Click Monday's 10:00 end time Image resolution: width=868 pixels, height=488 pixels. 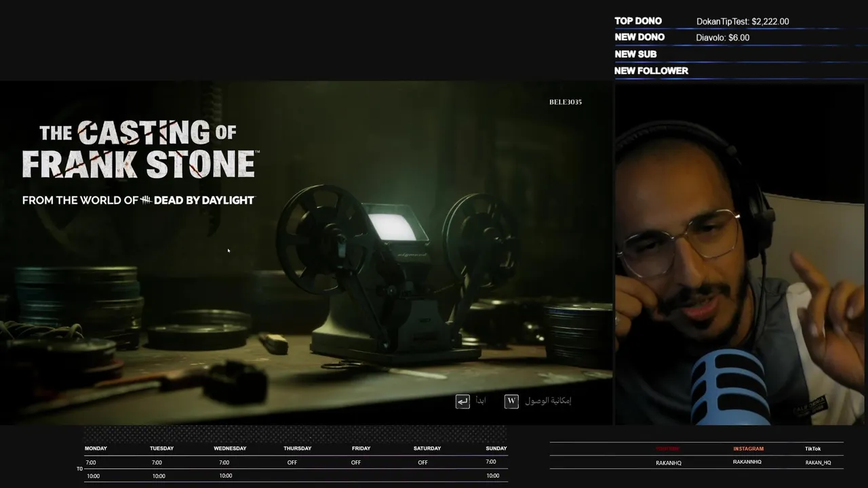(93, 476)
